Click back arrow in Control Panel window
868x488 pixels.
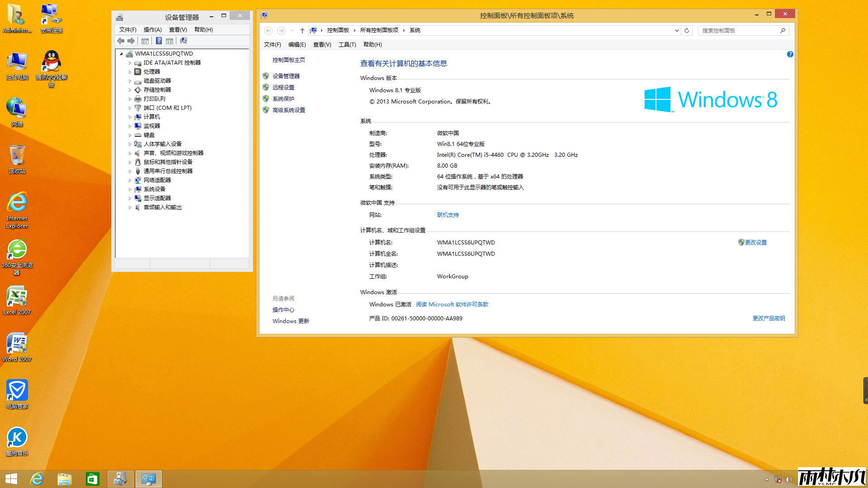pos(268,30)
